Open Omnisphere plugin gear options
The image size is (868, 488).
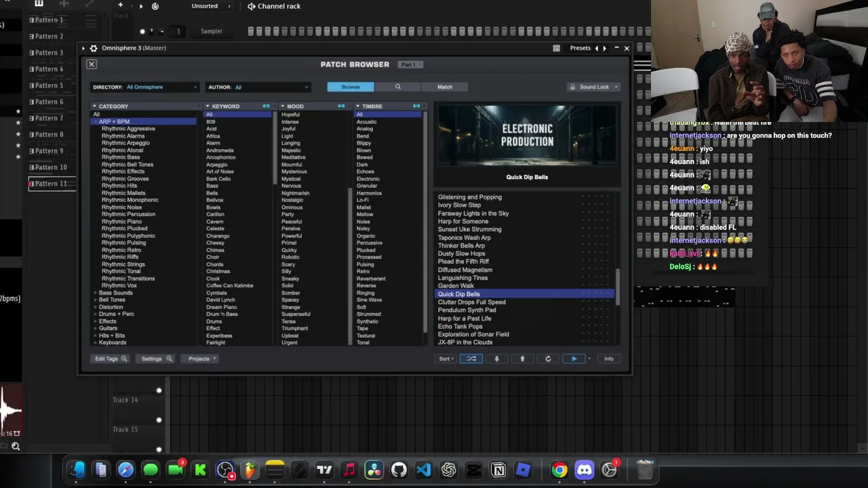(93, 48)
